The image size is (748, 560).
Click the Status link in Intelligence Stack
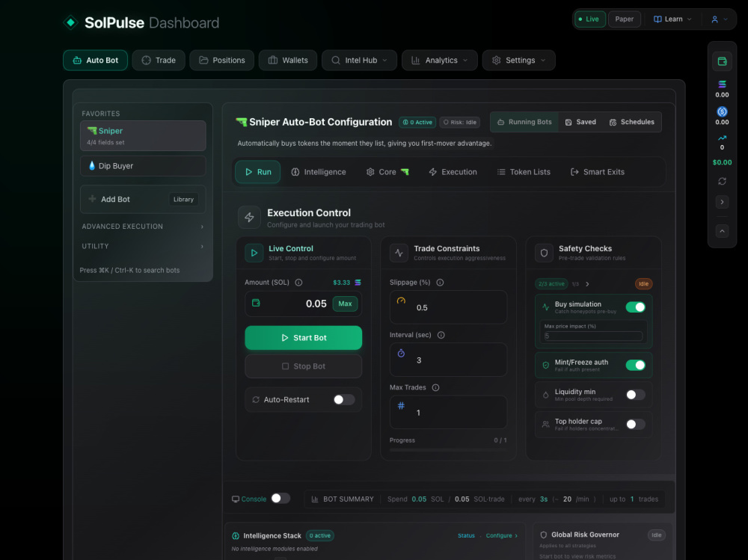click(x=466, y=535)
